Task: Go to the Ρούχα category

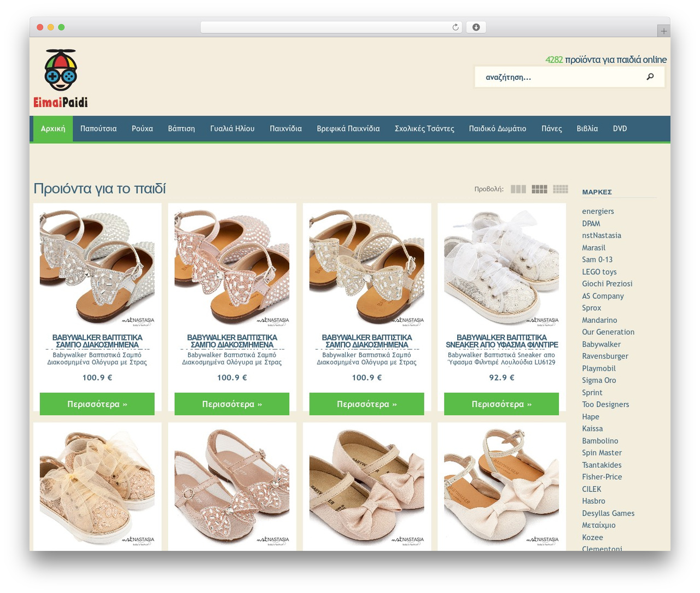Action: click(142, 129)
